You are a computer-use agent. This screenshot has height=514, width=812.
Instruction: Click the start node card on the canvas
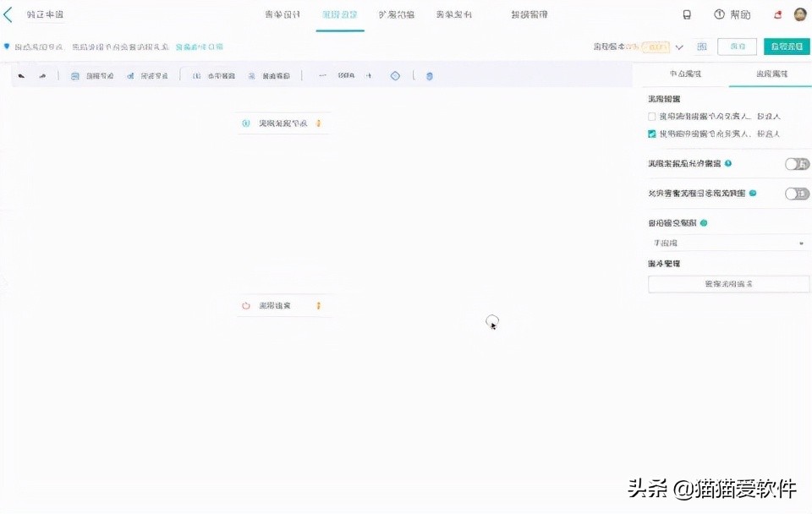[x=283, y=123]
